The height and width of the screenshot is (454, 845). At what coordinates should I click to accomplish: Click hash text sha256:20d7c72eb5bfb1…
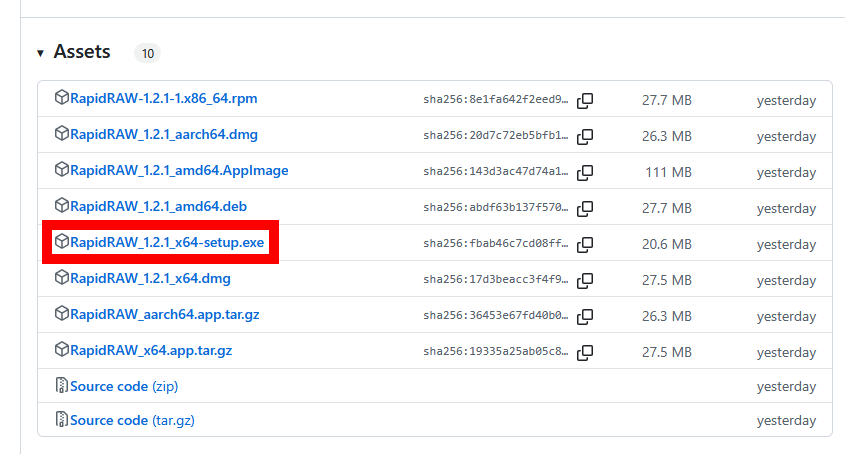496,136
